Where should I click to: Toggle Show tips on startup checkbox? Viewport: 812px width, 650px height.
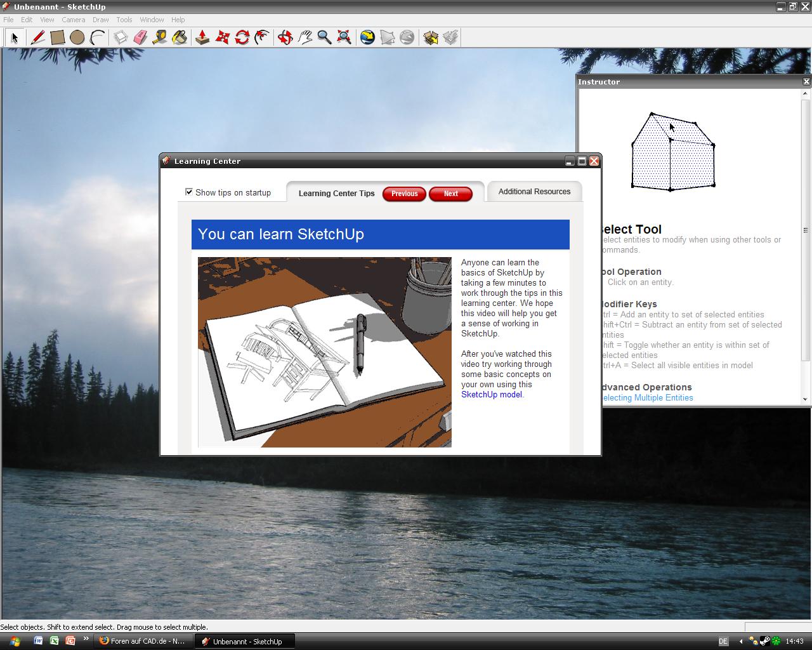pos(188,192)
